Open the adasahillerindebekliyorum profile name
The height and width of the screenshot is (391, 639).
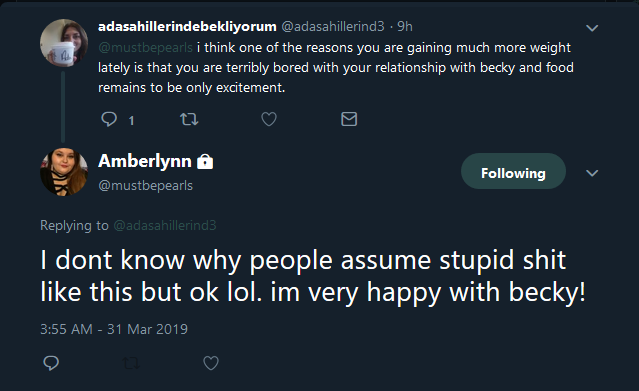187,26
